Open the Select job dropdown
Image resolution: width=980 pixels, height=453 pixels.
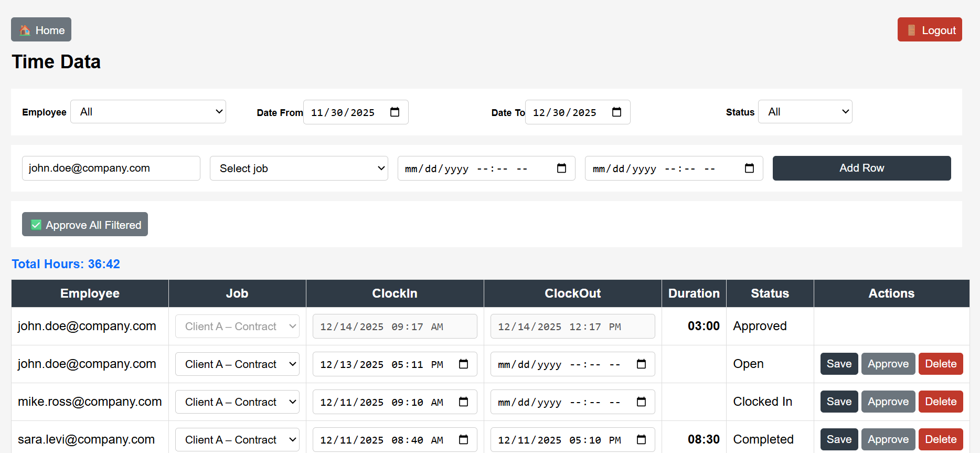[x=299, y=168]
